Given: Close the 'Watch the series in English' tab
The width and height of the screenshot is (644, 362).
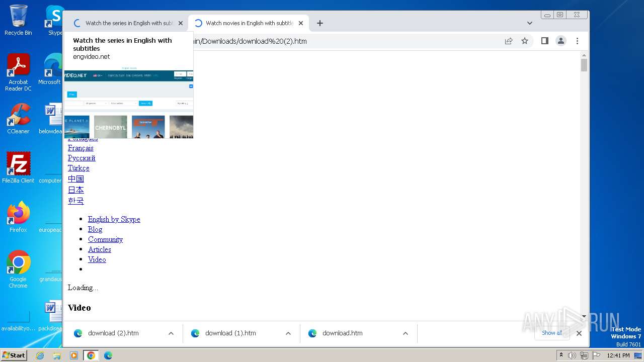Looking at the screenshot, I should 181,23.
